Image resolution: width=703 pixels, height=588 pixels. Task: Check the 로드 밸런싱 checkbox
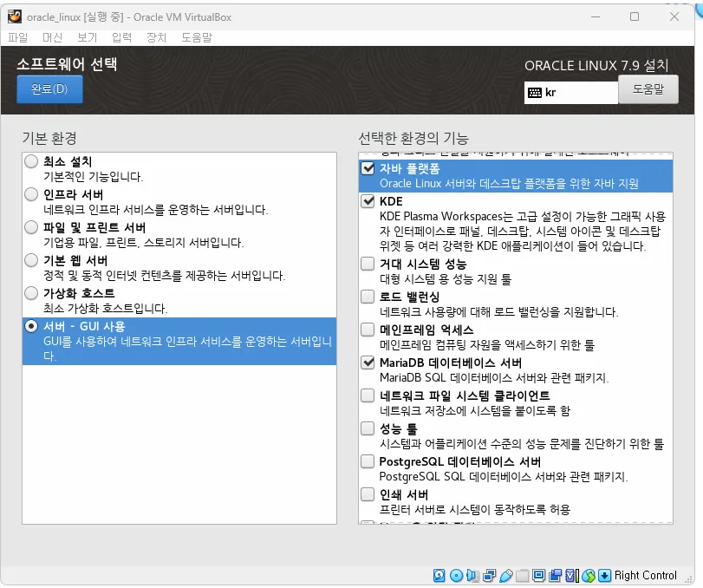click(x=368, y=297)
